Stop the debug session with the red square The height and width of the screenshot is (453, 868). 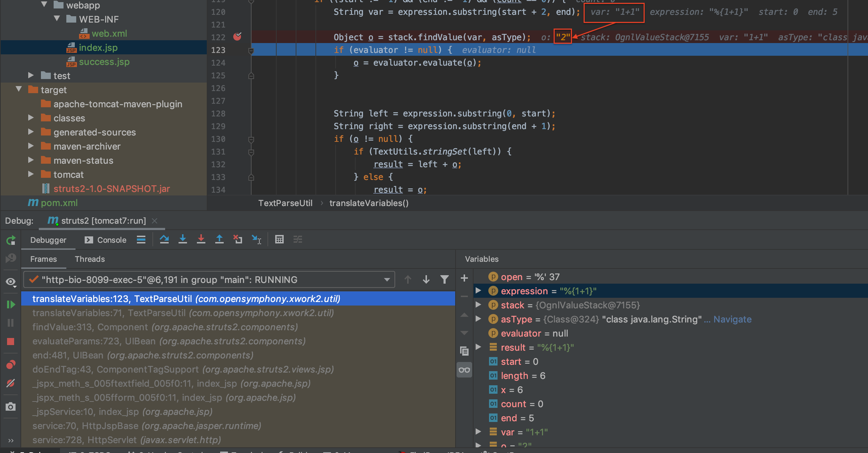(x=11, y=342)
